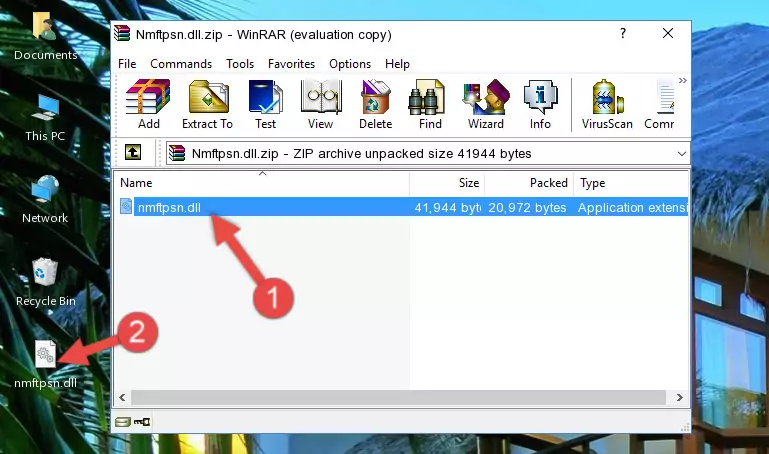Click the WinRAR title bar icon
The width and height of the screenshot is (769, 454).
click(x=122, y=34)
